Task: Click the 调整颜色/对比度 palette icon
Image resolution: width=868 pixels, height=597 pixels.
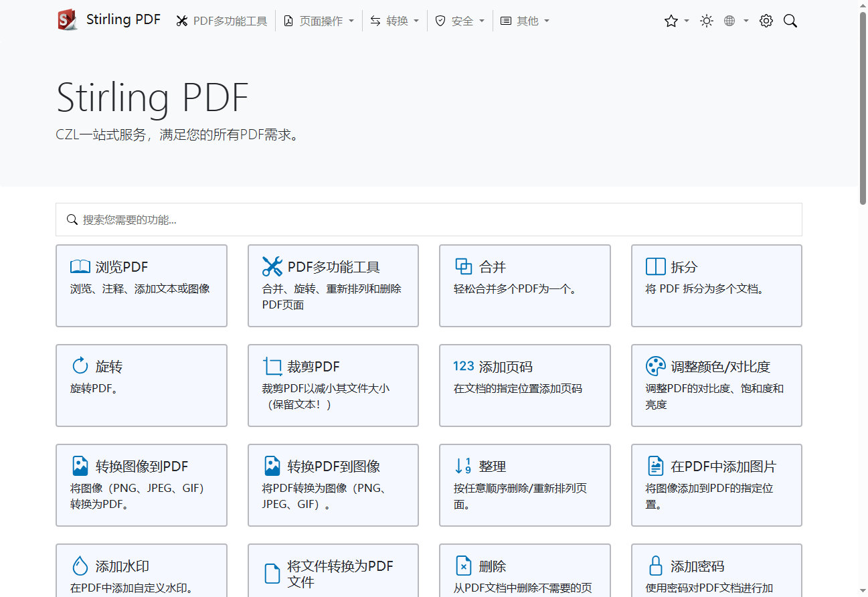Action: 656,366
